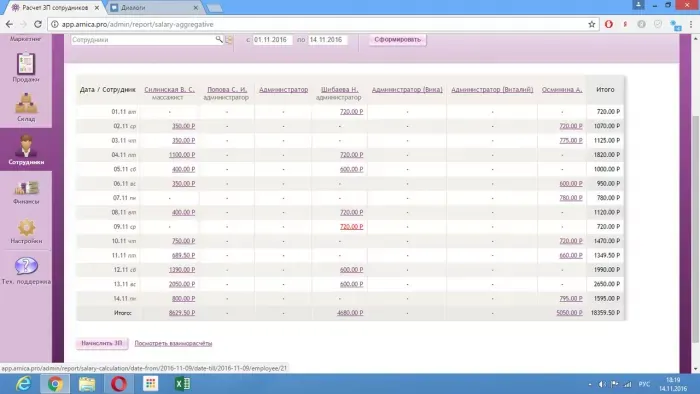Viewport: 700px width, 394px height.
Task: Open Internet Explorer from taskbar
Action: point(23,384)
